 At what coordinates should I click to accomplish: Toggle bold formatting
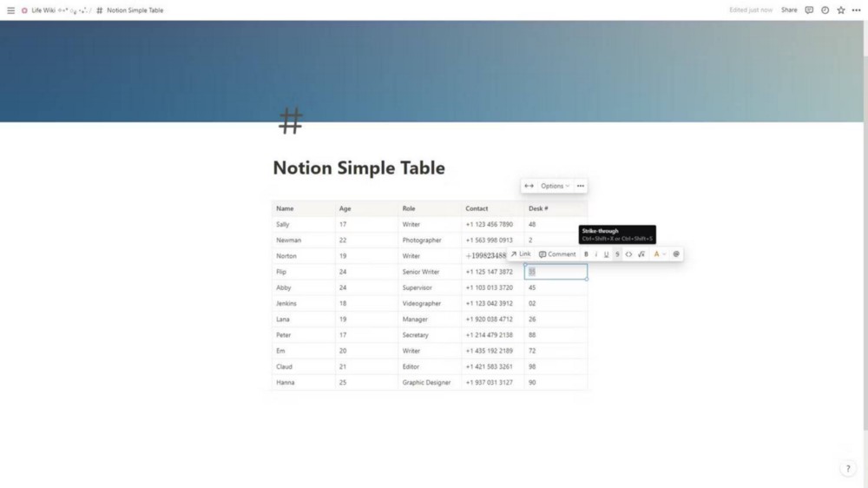tap(586, 254)
